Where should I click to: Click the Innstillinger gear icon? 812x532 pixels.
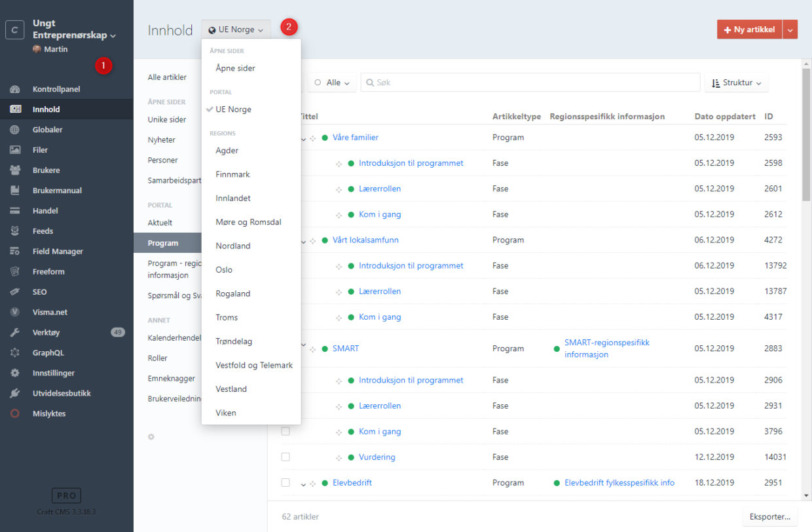(15, 373)
